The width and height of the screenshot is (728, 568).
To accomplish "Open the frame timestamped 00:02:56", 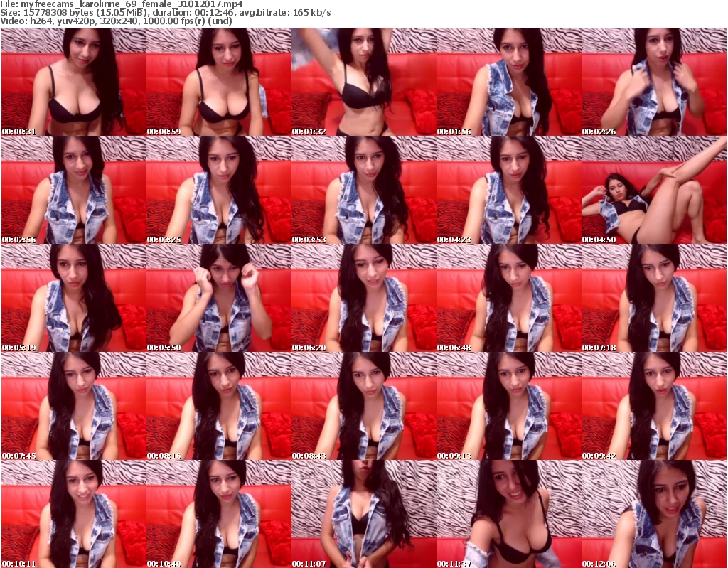I will [73, 191].
